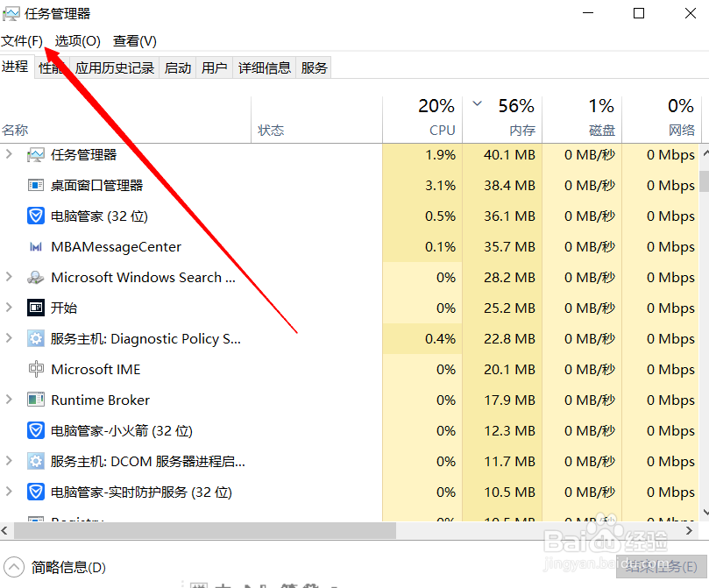Click the Task Manager title bar icon
The image size is (709, 588).
11,13
